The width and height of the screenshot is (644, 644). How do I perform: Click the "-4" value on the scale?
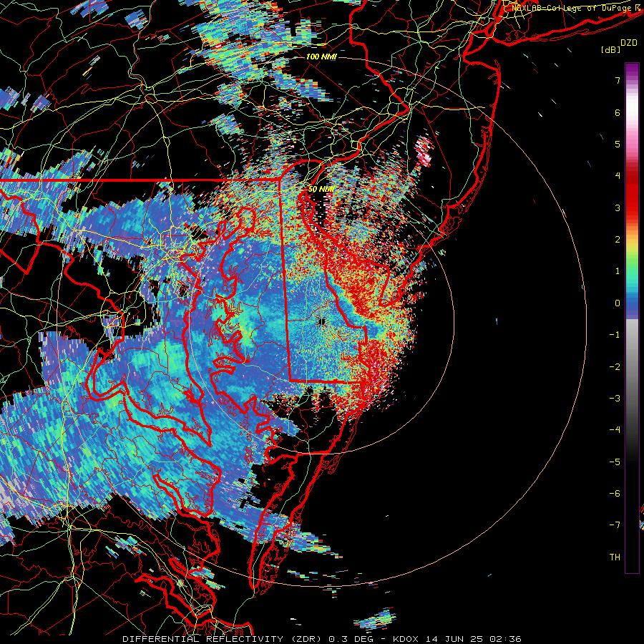[615, 430]
